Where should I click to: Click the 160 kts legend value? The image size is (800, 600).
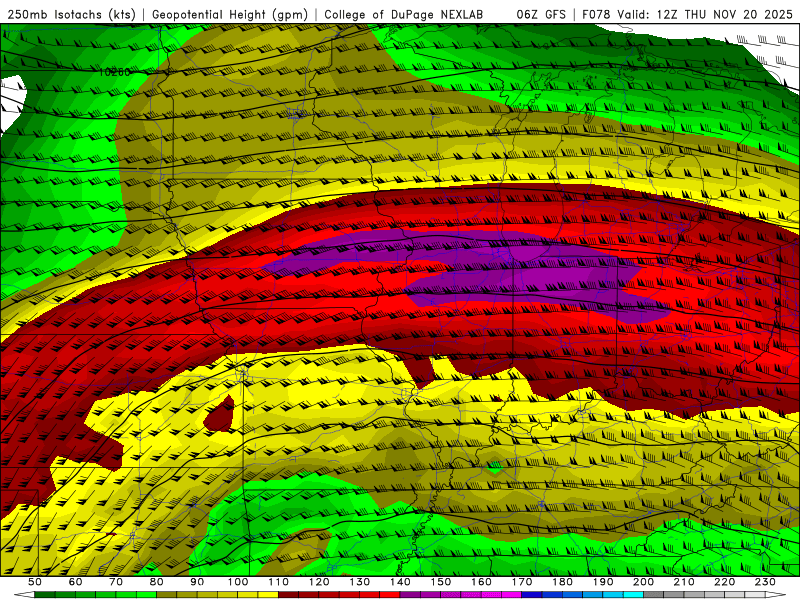pyautogui.click(x=481, y=582)
